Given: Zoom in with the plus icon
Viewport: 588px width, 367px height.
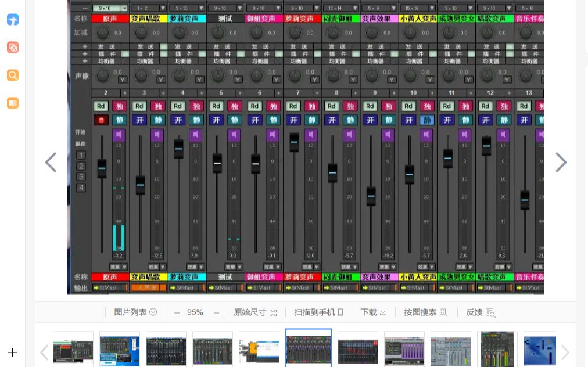Looking at the screenshot, I should click(177, 312).
